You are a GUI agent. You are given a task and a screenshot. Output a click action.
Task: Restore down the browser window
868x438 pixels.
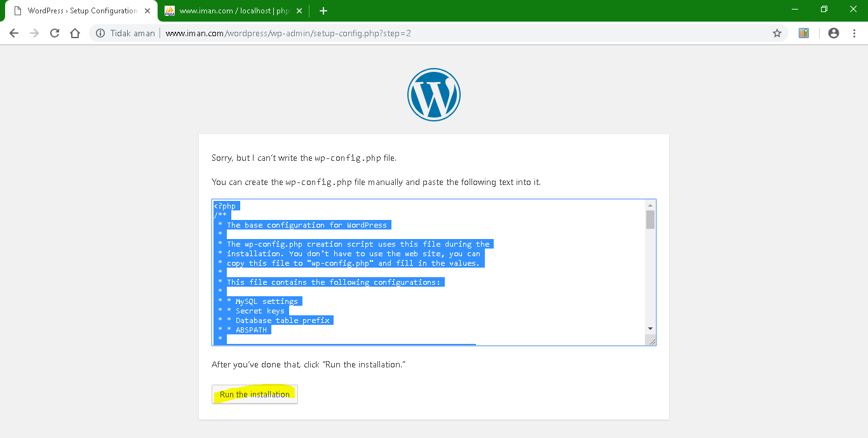coord(824,9)
